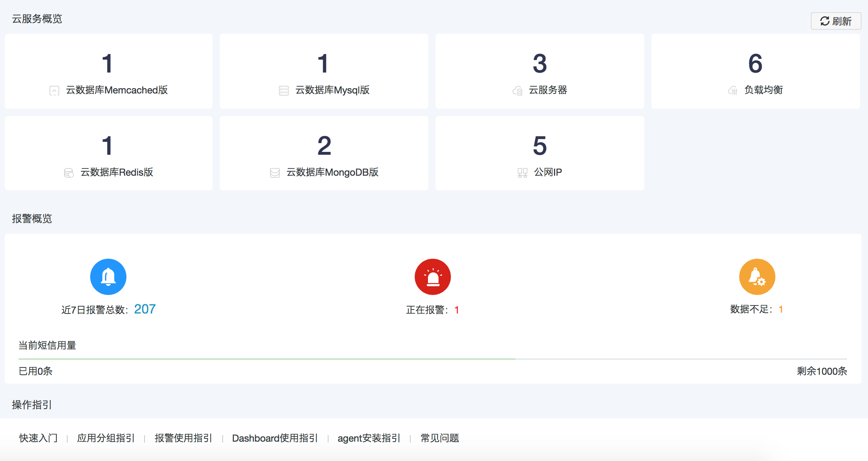This screenshot has height=461, width=868.
Task: Open 常见问题 FAQ link
Action: [440, 438]
